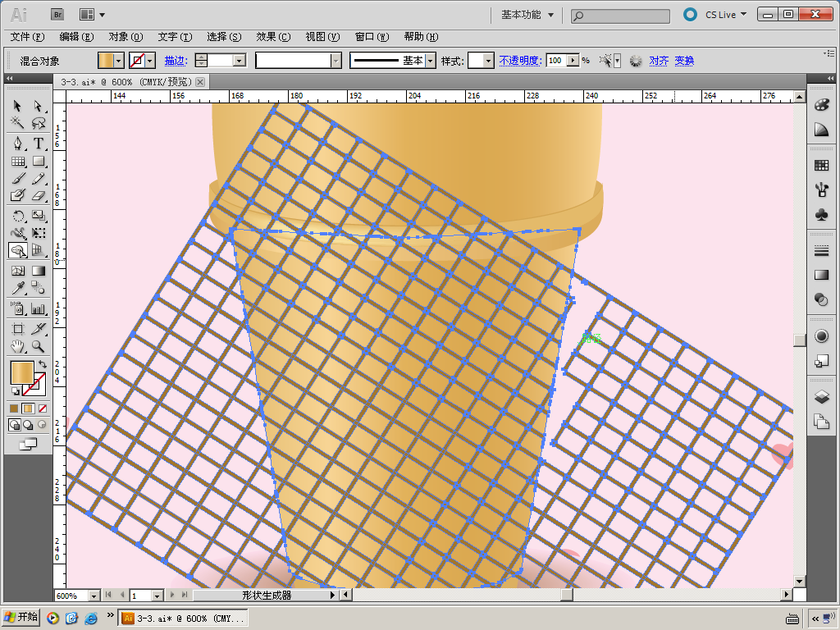The width and height of the screenshot is (840, 630).
Task: Open the 文件(F) menu
Action: tap(27, 37)
